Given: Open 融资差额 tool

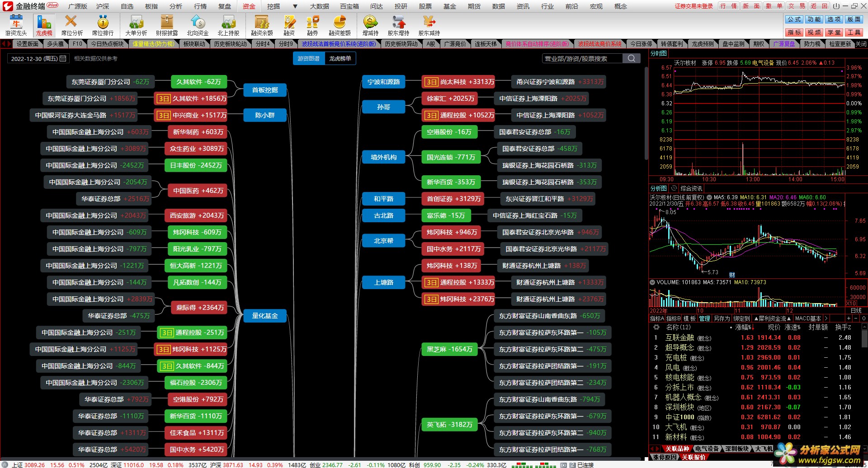Looking at the screenshot, I should click(x=340, y=25).
